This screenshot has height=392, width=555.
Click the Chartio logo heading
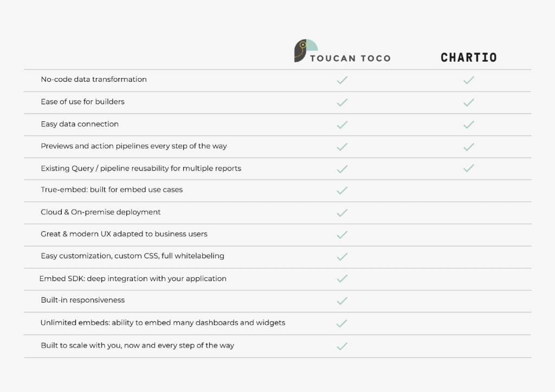coord(468,57)
